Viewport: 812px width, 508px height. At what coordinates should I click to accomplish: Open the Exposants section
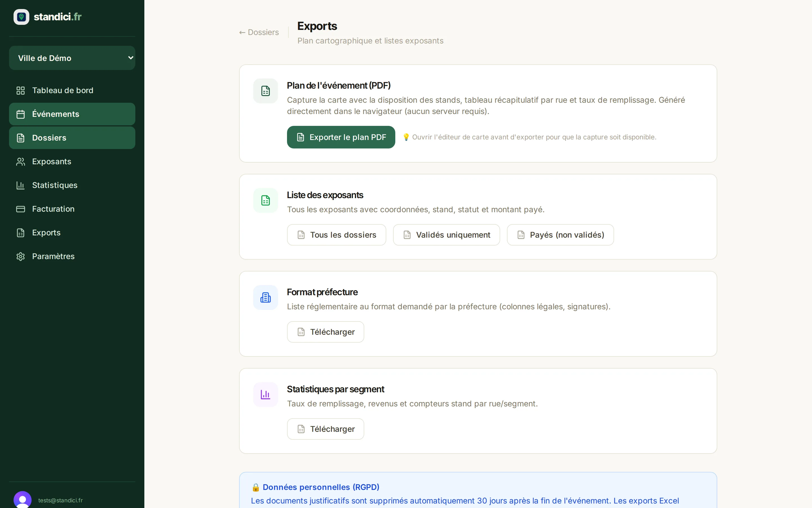(72, 162)
